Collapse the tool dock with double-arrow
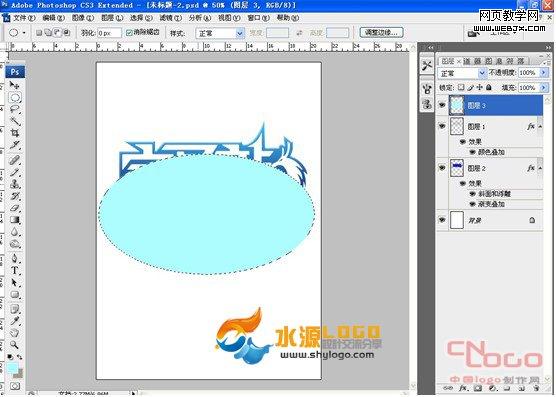 point(431,47)
